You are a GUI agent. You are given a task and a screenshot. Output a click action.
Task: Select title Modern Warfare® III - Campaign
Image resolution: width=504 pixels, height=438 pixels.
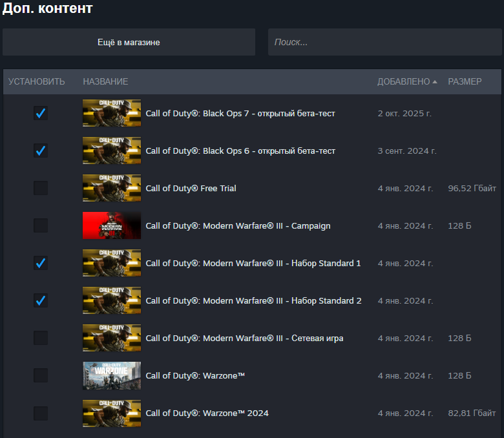click(x=238, y=226)
